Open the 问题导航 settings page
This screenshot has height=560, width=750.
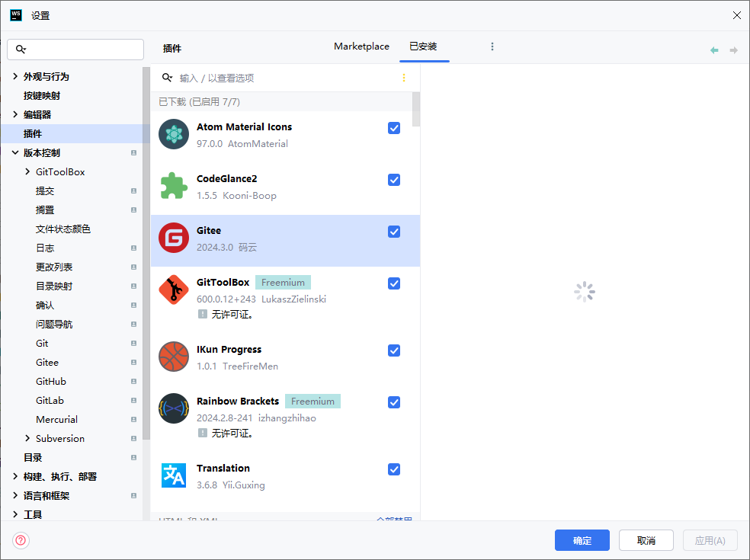click(x=54, y=325)
